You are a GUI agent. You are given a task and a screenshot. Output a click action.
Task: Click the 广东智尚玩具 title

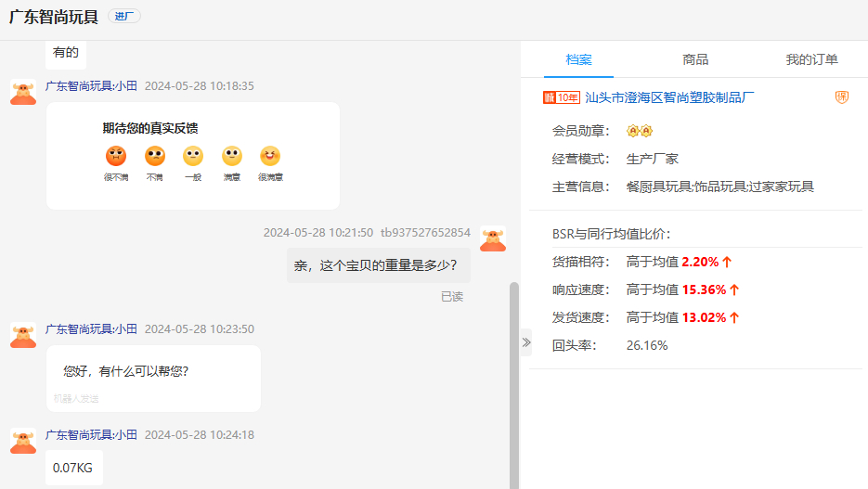(x=54, y=17)
